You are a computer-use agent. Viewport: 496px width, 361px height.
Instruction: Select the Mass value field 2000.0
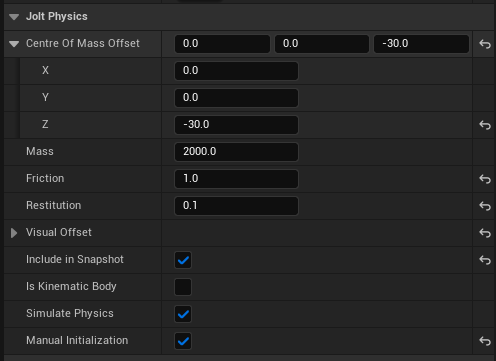click(x=236, y=152)
